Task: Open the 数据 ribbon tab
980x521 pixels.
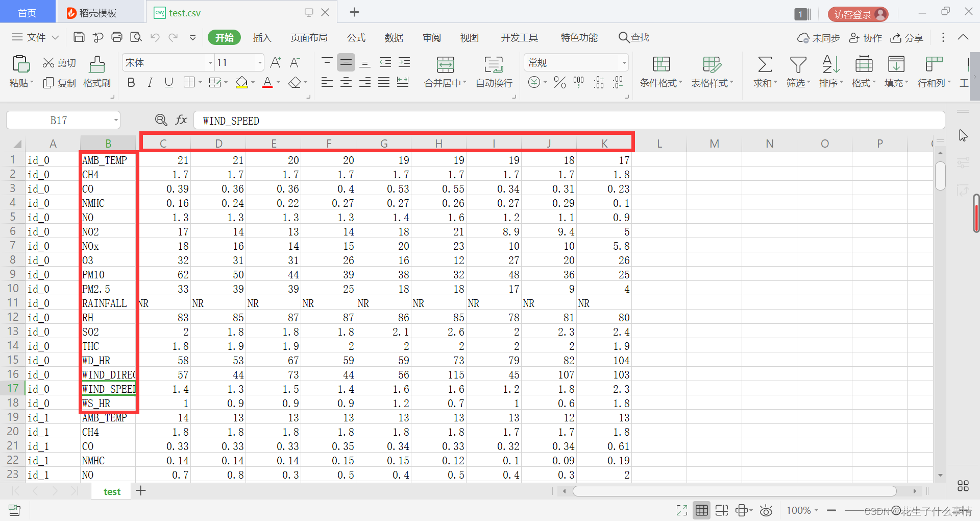Action: click(x=394, y=37)
